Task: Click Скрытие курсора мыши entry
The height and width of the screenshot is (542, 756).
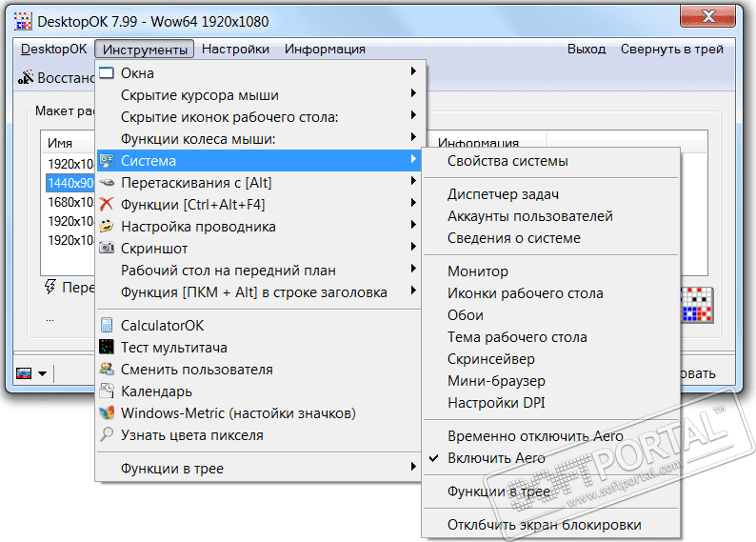Action: (x=259, y=95)
